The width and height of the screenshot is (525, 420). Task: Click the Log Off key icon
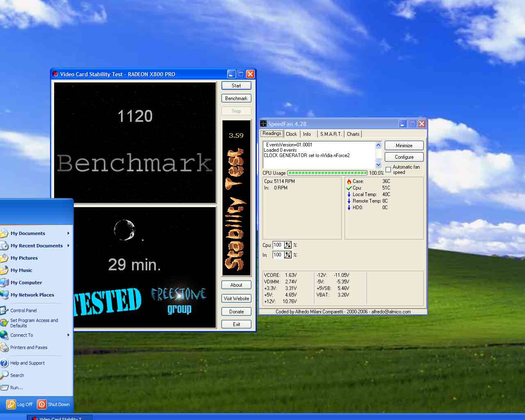point(11,404)
